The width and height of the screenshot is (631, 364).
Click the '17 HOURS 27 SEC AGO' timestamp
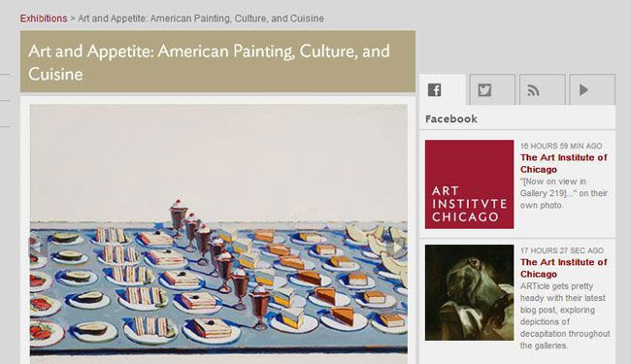tap(562, 250)
